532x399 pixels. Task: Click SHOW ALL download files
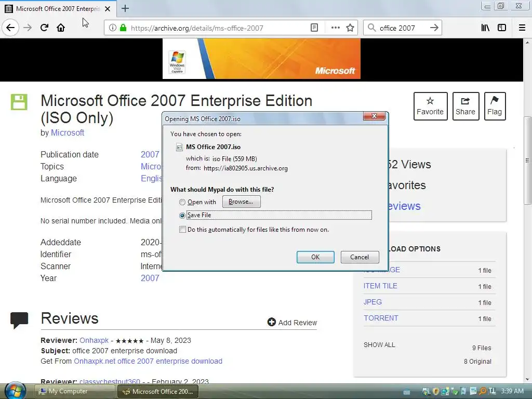379,345
